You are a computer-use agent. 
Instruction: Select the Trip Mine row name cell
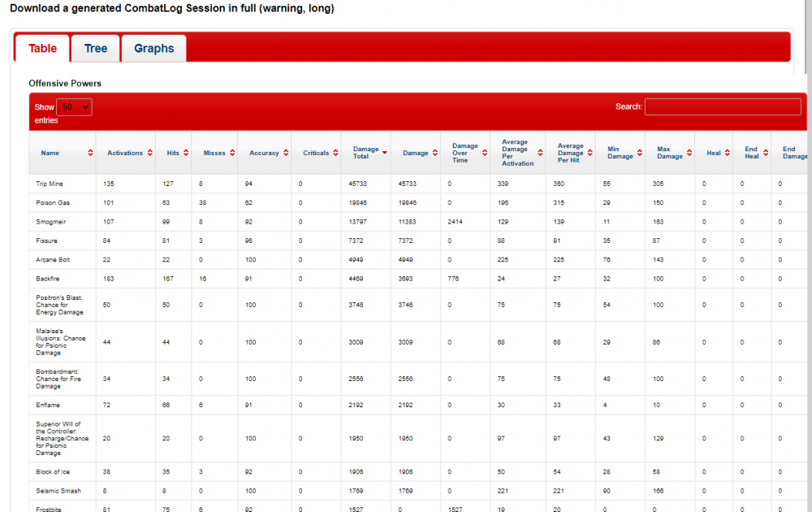point(50,184)
